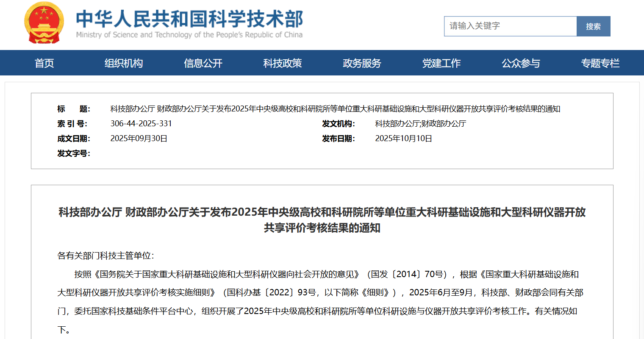Open the 党建工作 menu item
This screenshot has width=644, height=339.
pos(441,63)
